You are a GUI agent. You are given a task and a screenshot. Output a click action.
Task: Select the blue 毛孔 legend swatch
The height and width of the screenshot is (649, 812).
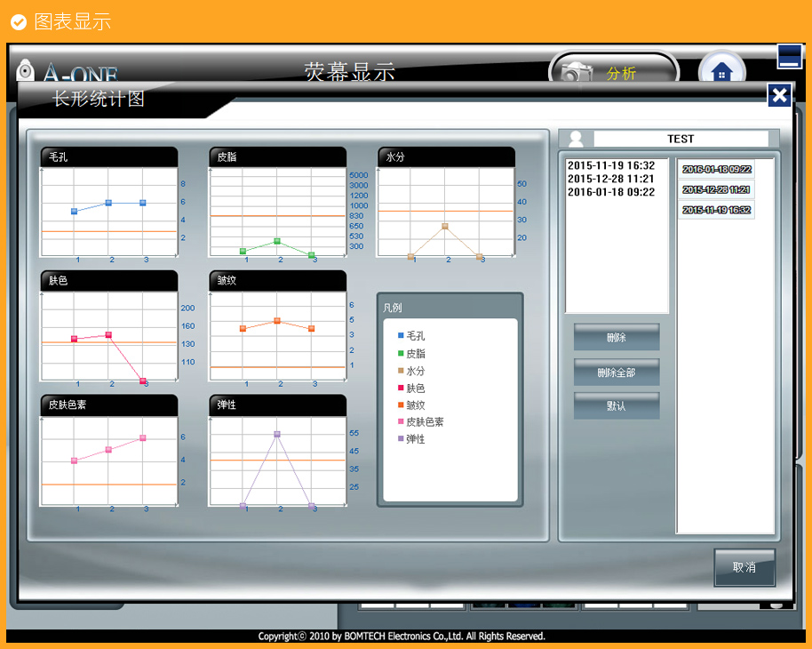click(401, 336)
